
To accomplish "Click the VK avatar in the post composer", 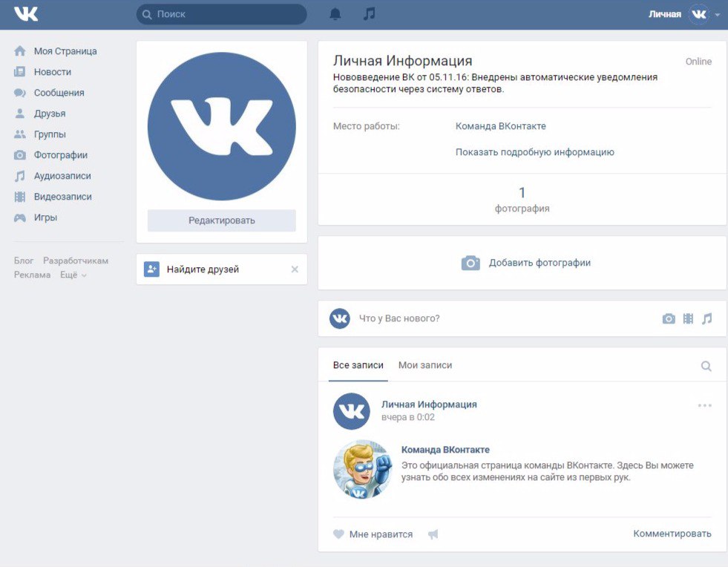I will coord(340,318).
